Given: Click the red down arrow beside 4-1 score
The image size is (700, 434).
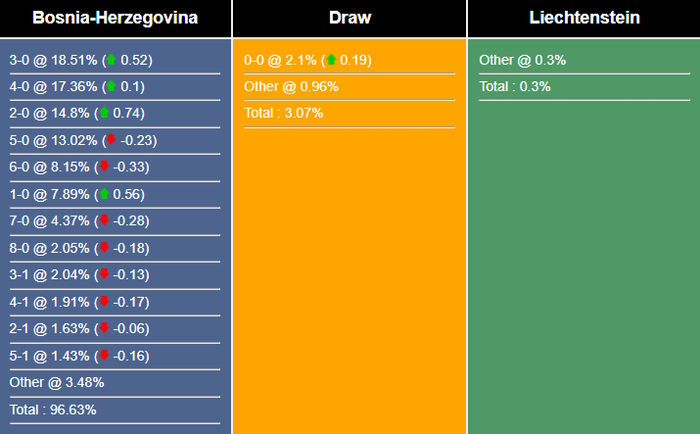Looking at the screenshot, I should click(103, 302).
